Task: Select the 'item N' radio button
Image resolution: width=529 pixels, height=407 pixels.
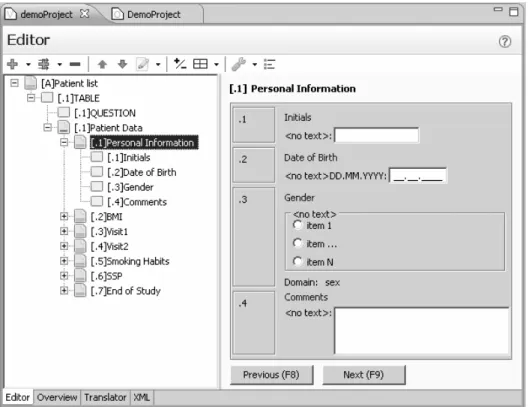Action: point(297,261)
